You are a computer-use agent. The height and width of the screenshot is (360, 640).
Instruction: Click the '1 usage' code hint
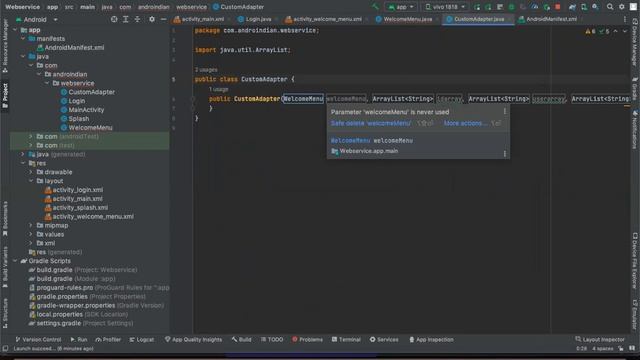click(x=218, y=89)
